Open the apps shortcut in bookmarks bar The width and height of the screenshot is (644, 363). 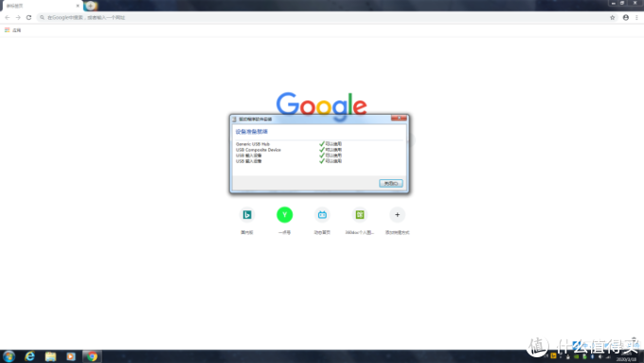pyautogui.click(x=12, y=30)
